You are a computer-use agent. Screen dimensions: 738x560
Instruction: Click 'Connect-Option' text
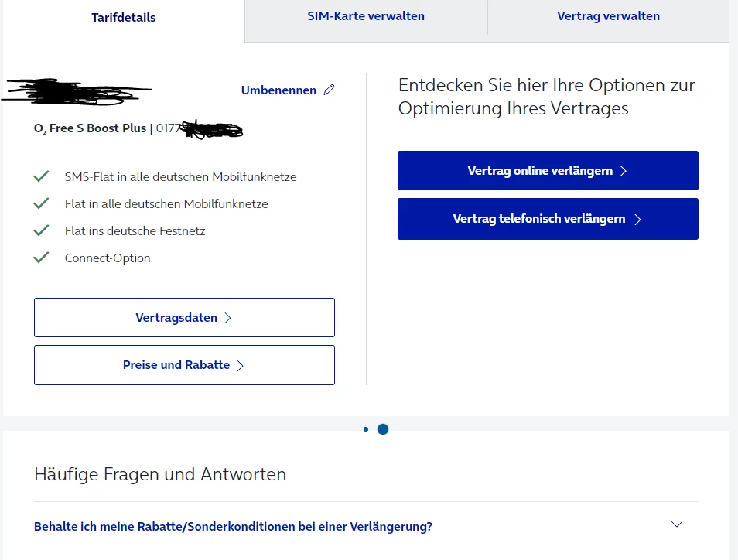tap(108, 258)
